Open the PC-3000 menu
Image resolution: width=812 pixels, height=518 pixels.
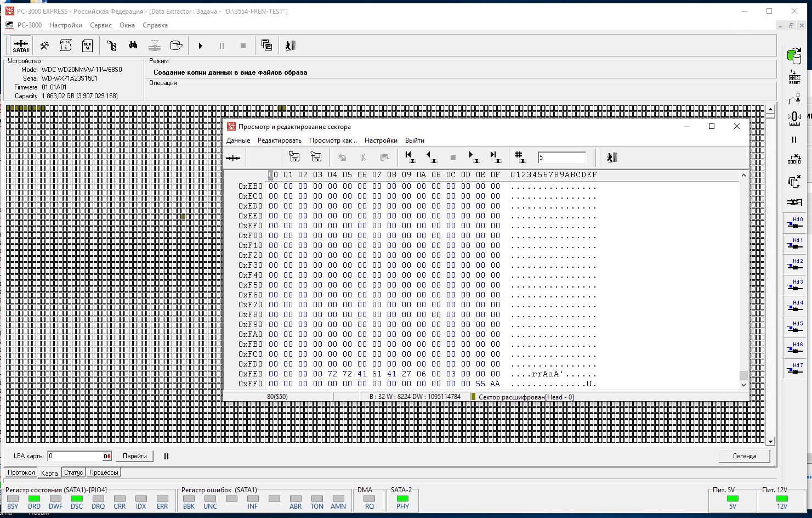click(x=30, y=25)
